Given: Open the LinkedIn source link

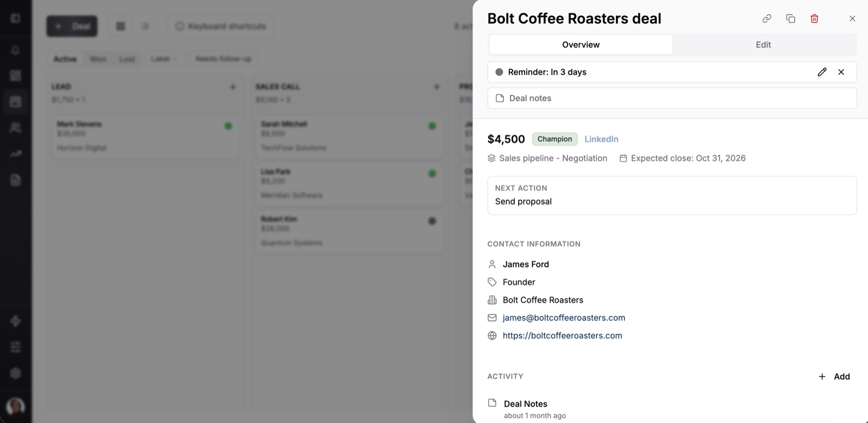Looking at the screenshot, I should pos(601,139).
